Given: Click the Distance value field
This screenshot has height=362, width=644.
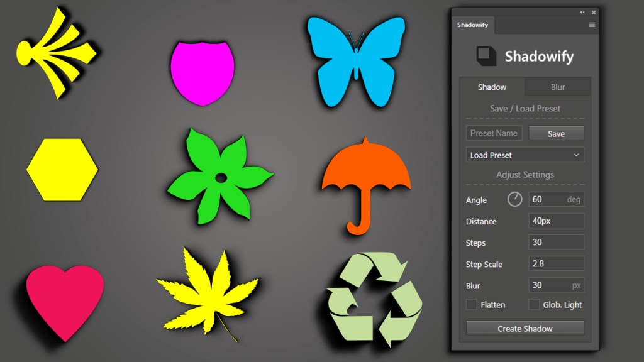Looking at the screenshot, I should coord(556,221).
